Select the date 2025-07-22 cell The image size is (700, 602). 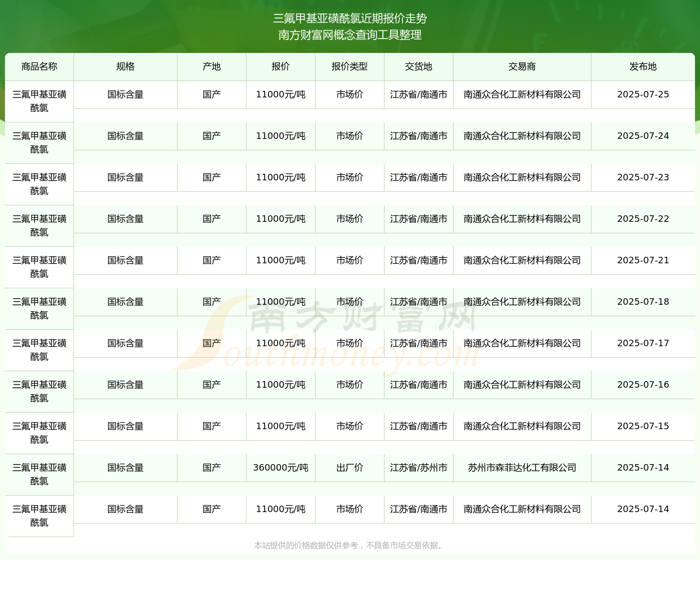click(x=643, y=219)
